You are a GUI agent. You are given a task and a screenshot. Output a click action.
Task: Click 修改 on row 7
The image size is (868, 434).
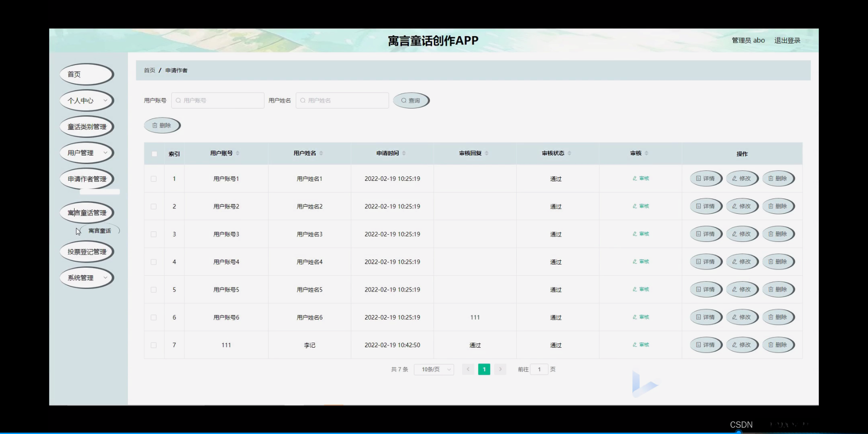(742, 344)
